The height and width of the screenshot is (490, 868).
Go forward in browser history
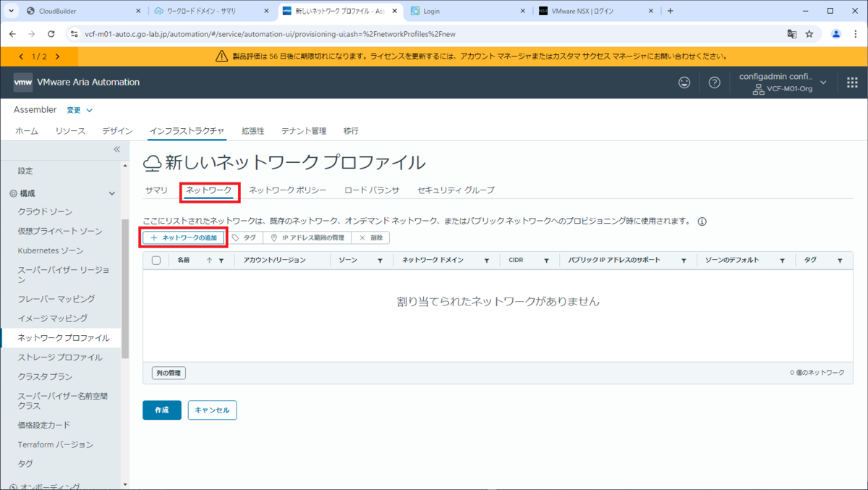pos(31,34)
